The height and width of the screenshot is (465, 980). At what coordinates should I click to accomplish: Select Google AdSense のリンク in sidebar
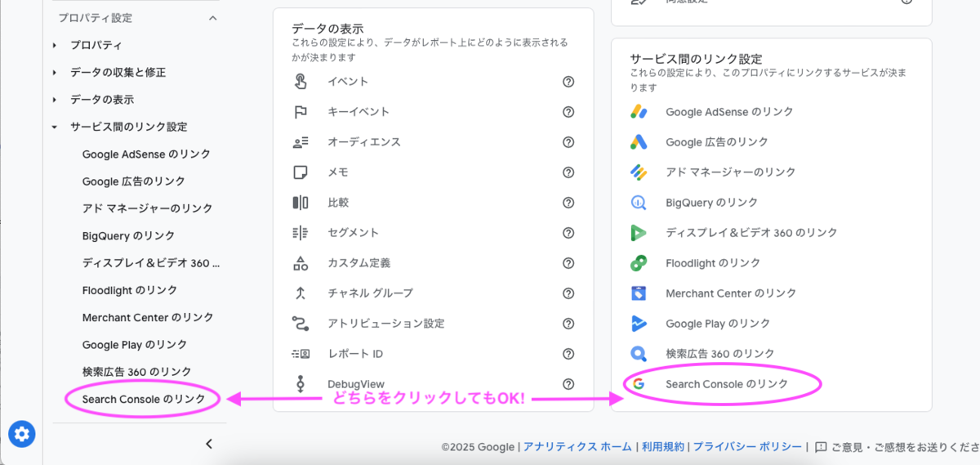pyautogui.click(x=146, y=154)
